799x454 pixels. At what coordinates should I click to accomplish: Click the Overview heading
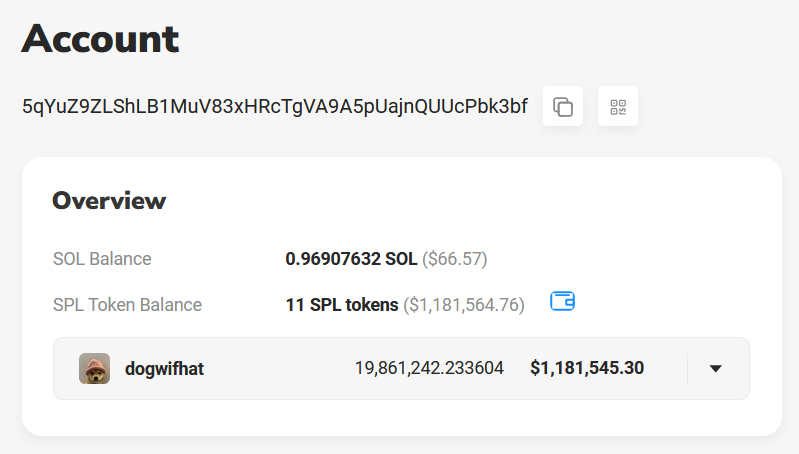click(109, 201)
